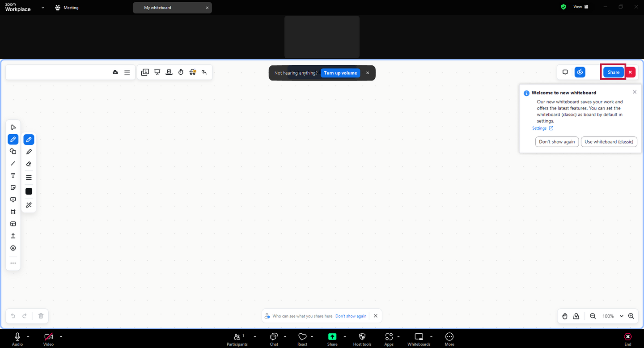Image resolution: width=644 pixels, height=348 pixels.
Task: Click Turn up volume button
Action: point(340,73)
